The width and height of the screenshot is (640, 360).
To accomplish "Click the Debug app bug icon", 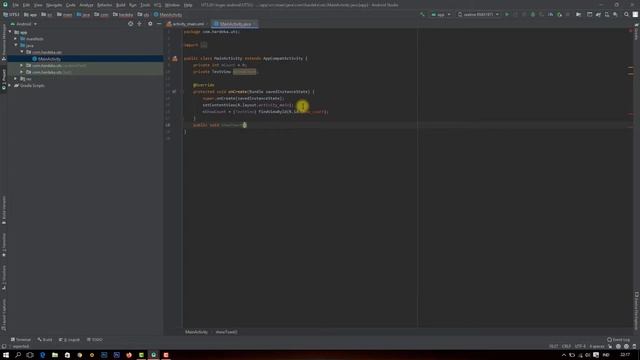I will point(533,14).
